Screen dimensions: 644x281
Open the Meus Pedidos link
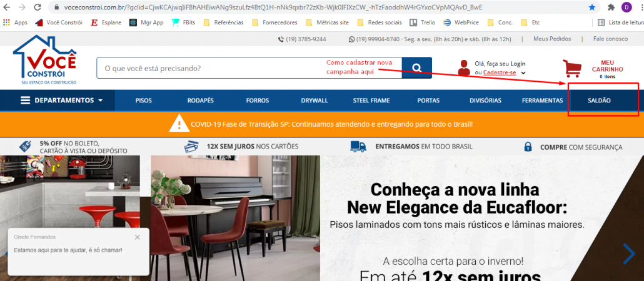(552, 39)
